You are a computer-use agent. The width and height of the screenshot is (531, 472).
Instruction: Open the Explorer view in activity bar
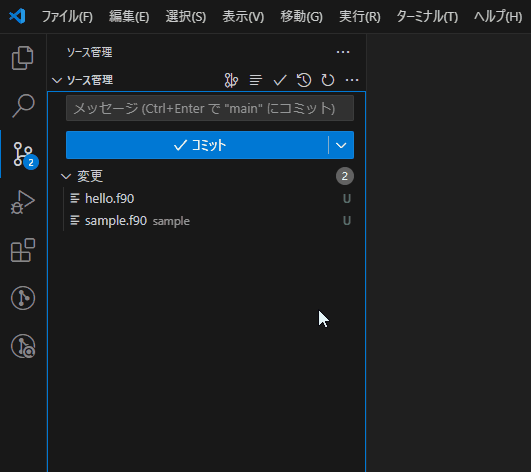[x=23, y=58]
